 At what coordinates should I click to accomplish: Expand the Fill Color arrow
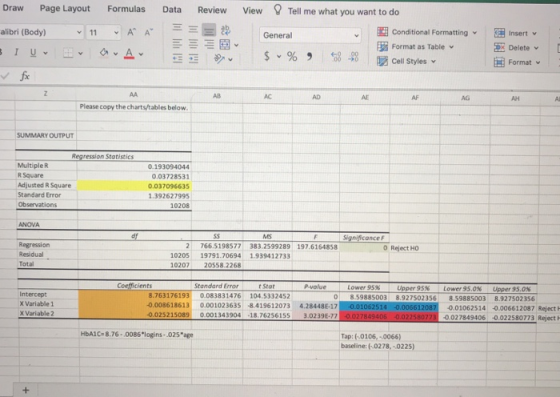(115, 54)
